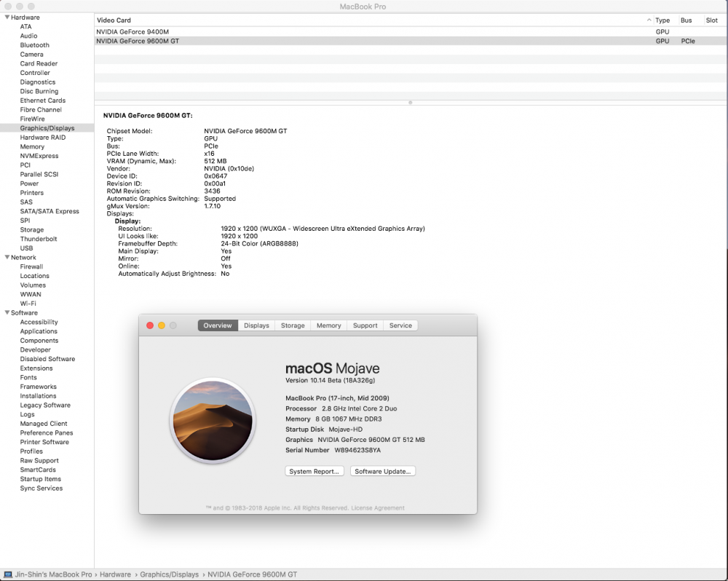The width and height of the screenshot is (728, 581).
Task: Select SATA/SATA Express in the sidebar
Action: [50, 211]
